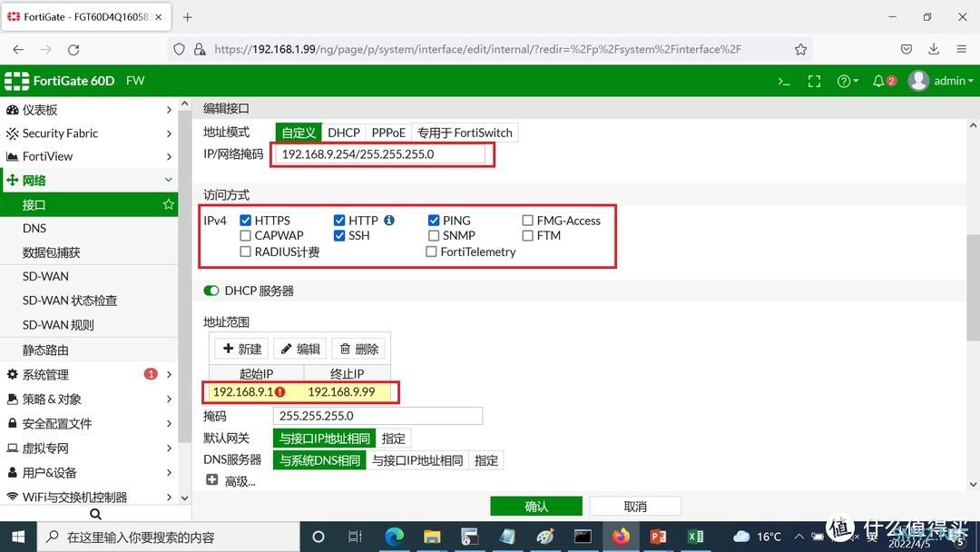Toggle fullscreen mode icon in header

[x=814, y=82]
